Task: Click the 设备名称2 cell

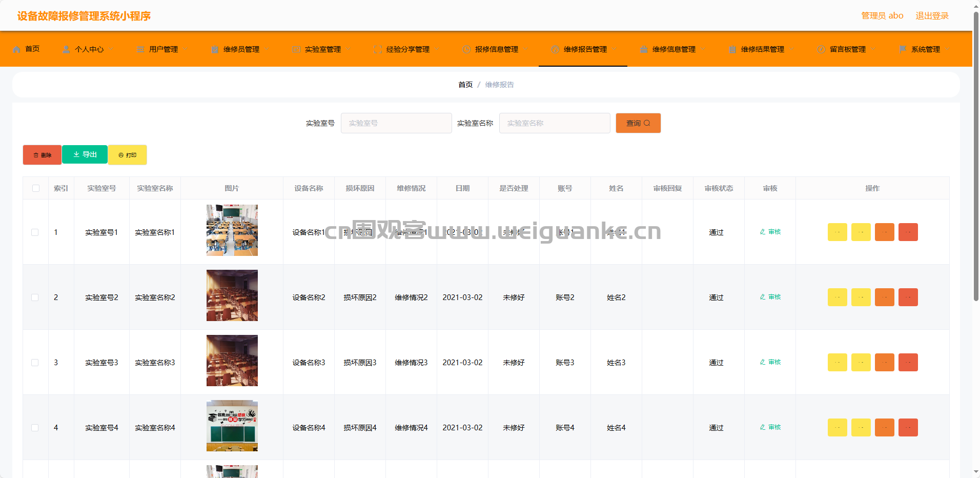Action: click(309, 297)
